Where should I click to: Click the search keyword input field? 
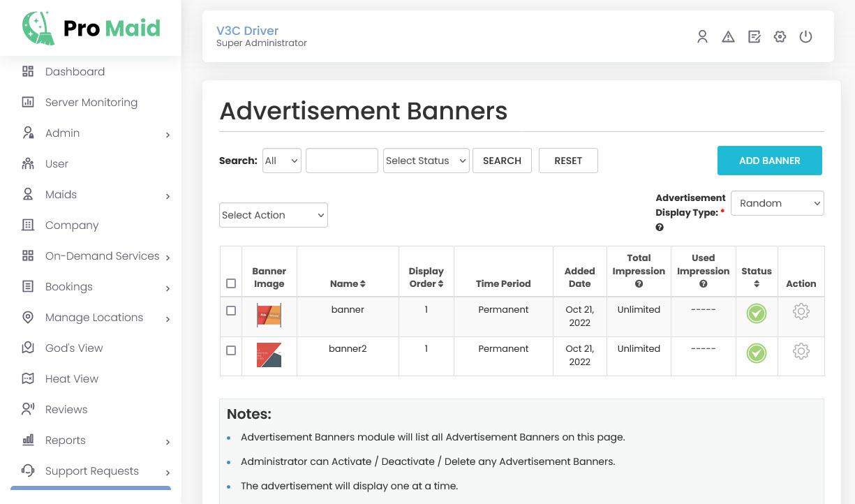342,161
